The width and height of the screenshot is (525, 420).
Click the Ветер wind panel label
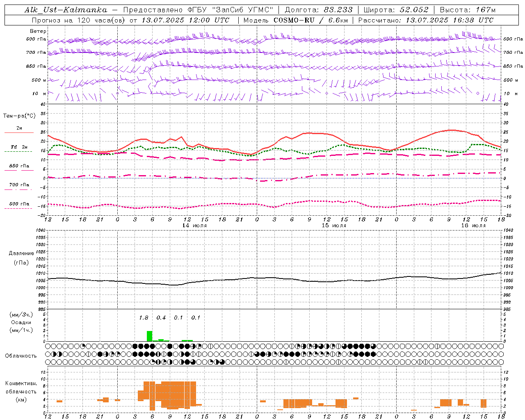tap(38, 31)
